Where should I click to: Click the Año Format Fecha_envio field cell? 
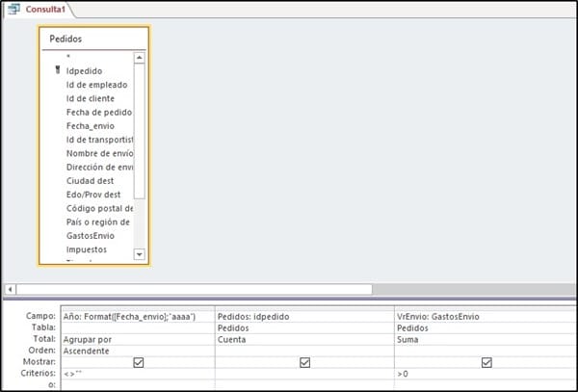pyautogui.click(x=138, y=317)
